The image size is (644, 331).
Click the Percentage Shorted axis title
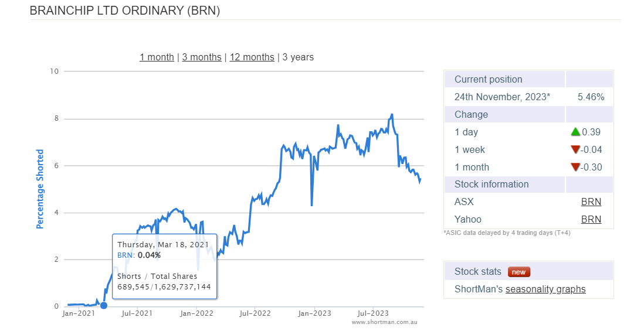click(40, 189)
